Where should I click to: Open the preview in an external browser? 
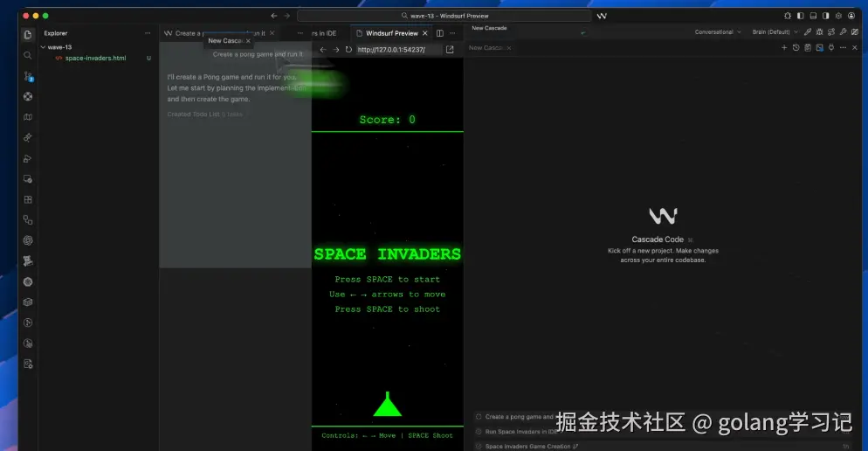pyautogui.click(x=450, y=49)
